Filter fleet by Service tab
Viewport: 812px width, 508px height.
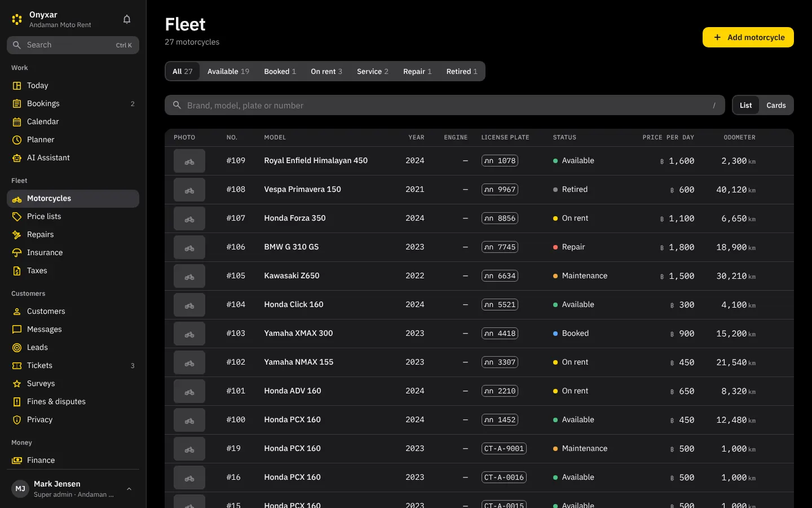click(373, 72)
